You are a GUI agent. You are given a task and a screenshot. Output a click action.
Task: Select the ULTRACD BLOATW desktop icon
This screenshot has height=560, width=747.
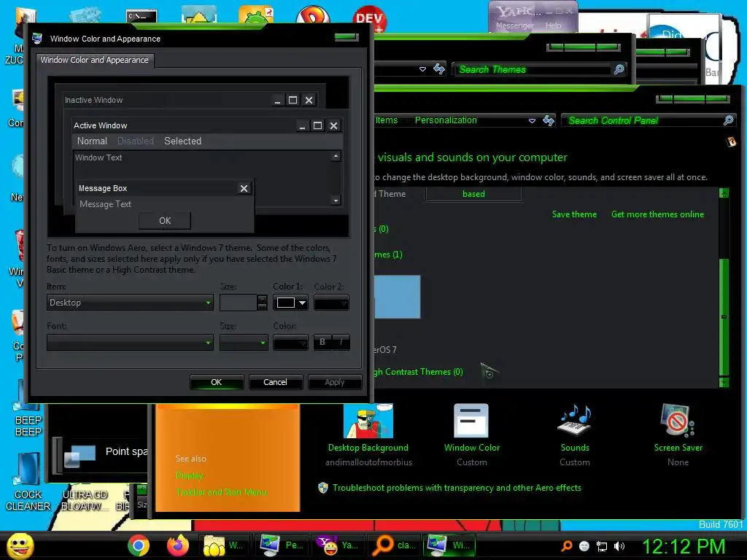[x=85, y=500]
